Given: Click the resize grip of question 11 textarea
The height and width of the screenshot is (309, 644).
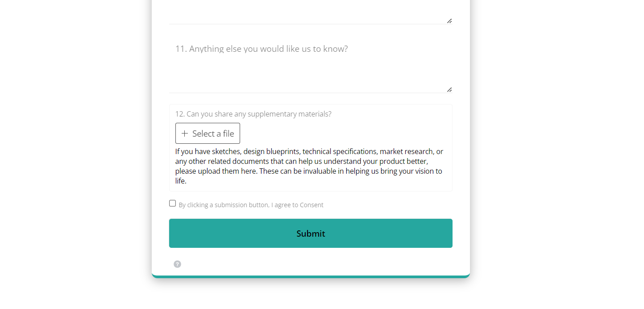Looking at the screenshot, I should coord(449,90).
